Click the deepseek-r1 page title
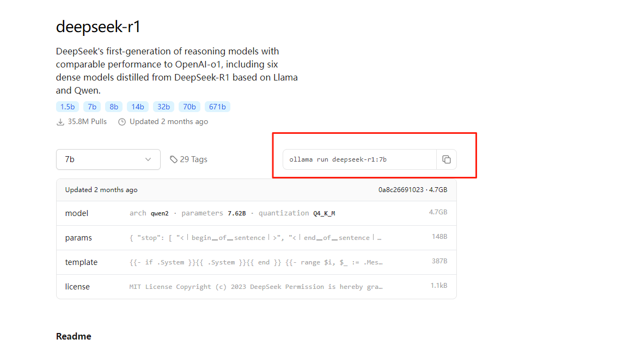Screen dimensions: 629x364 [98, 27]
